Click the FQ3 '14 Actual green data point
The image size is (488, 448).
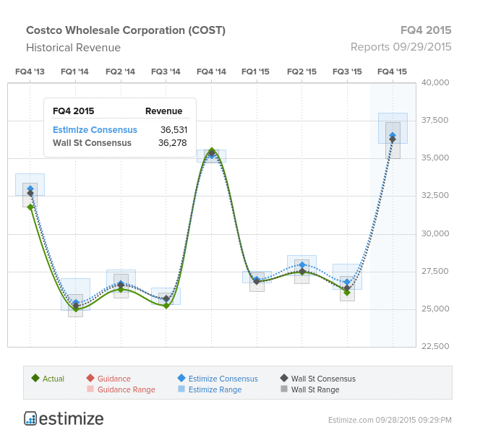pos(166,306)
